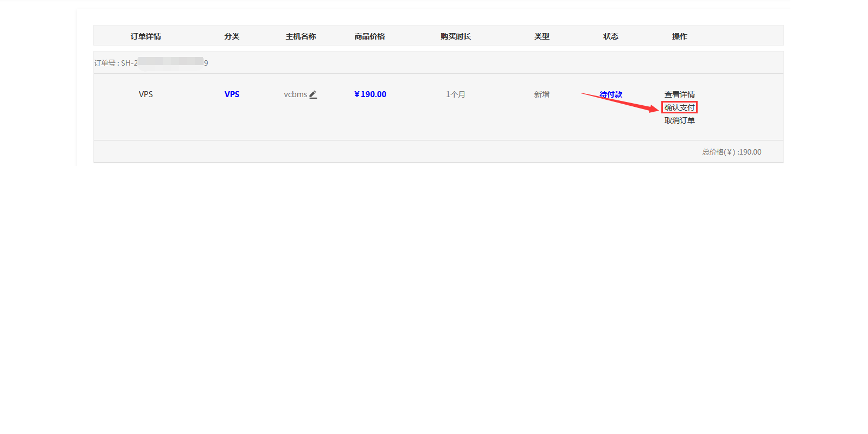The width and height of the screenshot is (868, 434).
Task: Click the 类型 column header
Action: coord(541,36)
